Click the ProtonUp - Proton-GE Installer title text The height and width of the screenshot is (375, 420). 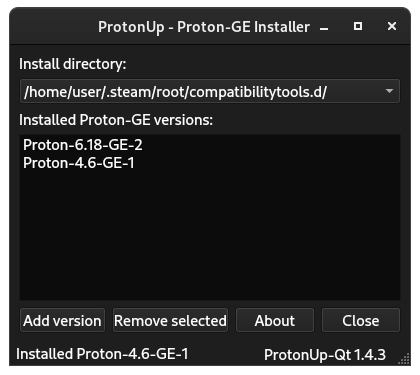(204, 27)
